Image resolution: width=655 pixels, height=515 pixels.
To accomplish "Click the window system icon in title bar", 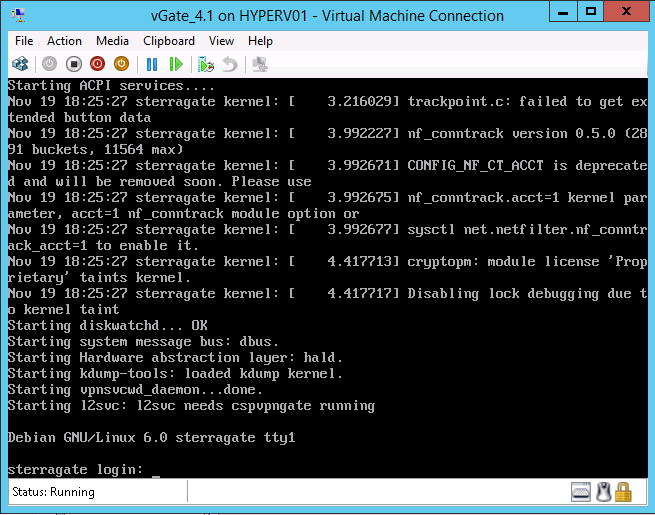I will click(x=19, y=15).
